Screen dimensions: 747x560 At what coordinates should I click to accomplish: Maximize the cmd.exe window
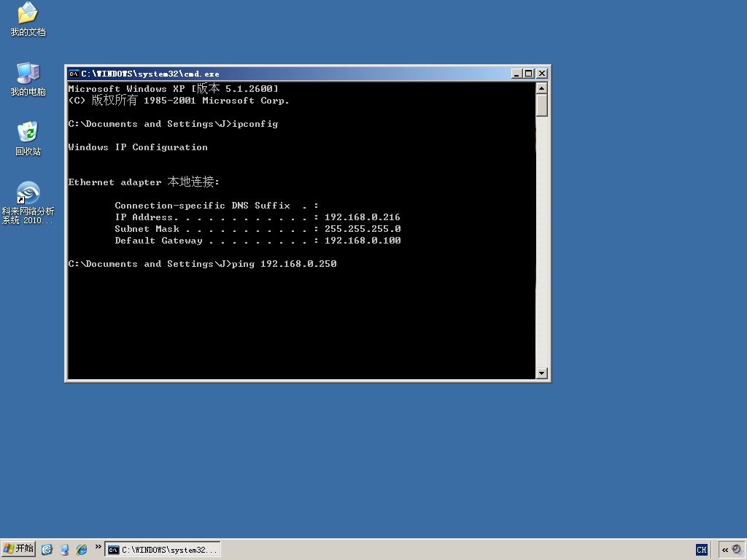coord(528,74)
